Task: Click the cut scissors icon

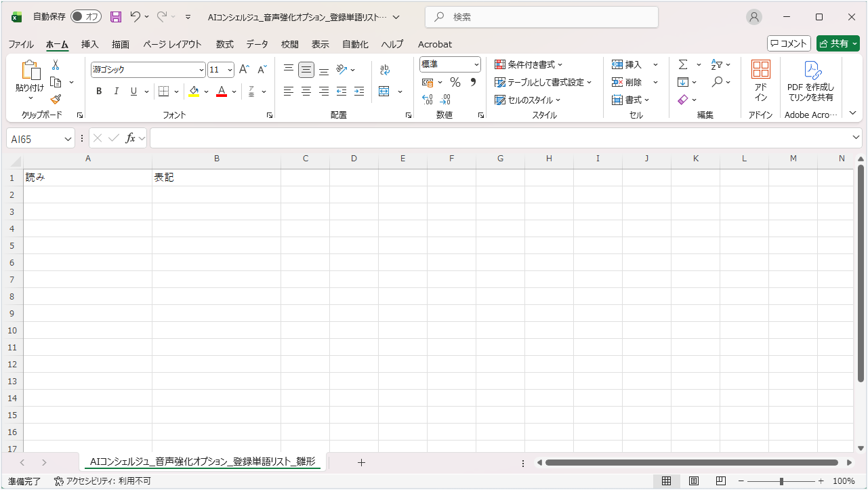Action: pyautogui.click(x=56, y=65)
